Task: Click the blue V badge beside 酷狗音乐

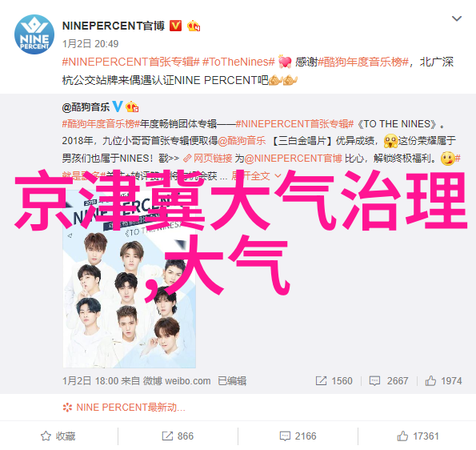Action: tap(117, 106)
